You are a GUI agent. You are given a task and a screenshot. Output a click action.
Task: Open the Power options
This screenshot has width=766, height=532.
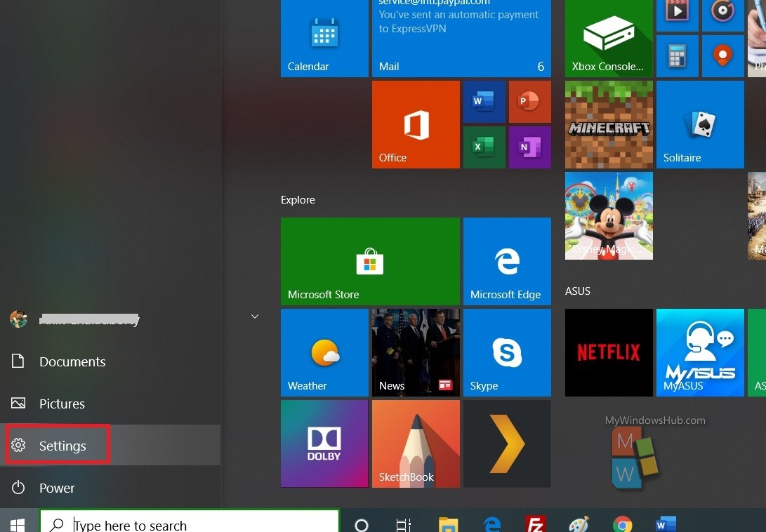[110, 488]
